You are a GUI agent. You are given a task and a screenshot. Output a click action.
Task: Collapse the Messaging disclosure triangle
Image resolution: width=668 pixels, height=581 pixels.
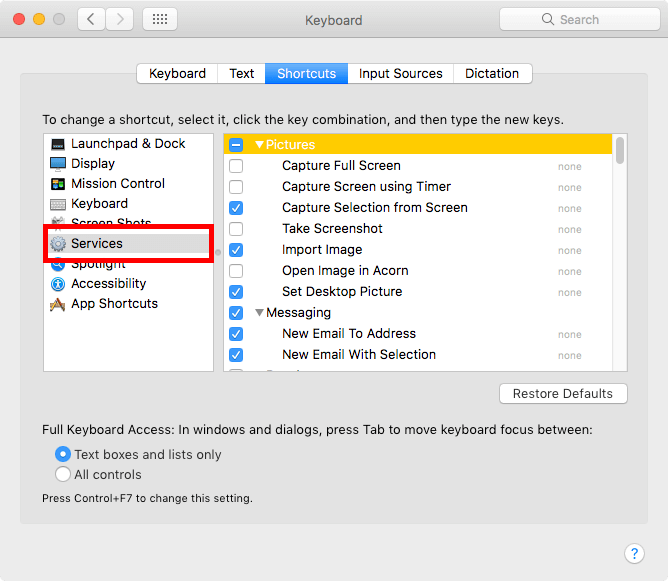[259, 313]
